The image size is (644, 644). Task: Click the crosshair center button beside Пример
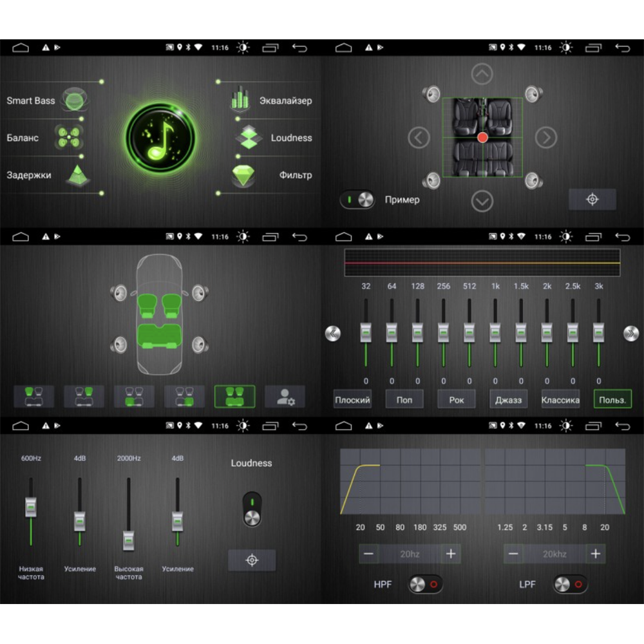pyautogui.click(x=592, y=199)
